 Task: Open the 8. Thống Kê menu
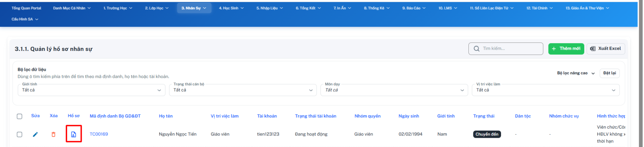[x=377, y=8]
